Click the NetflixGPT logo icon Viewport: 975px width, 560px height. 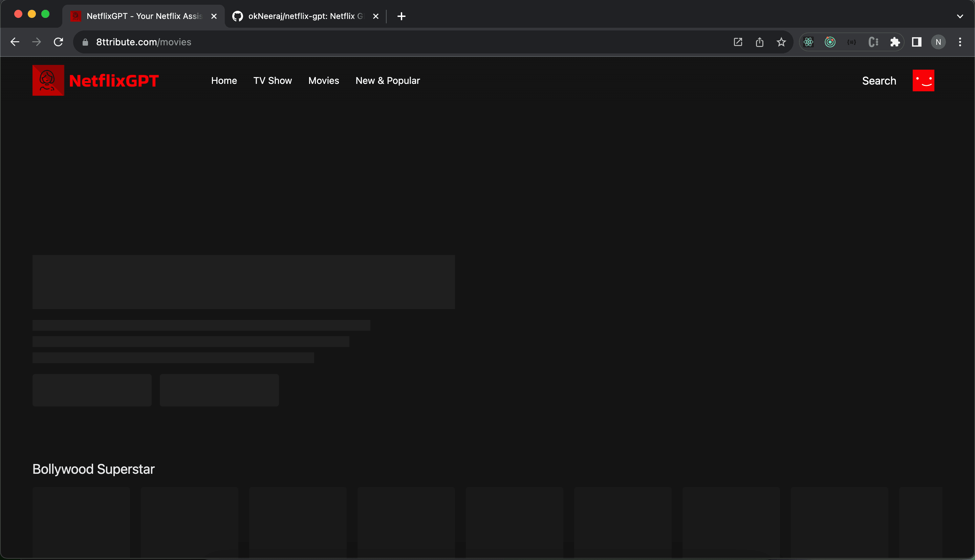pos(48,80)
